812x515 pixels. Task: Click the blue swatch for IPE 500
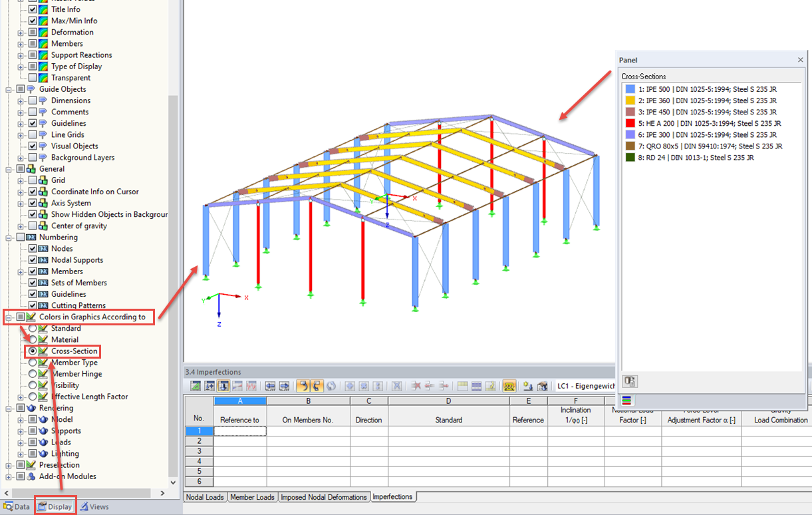coord(630,89)
